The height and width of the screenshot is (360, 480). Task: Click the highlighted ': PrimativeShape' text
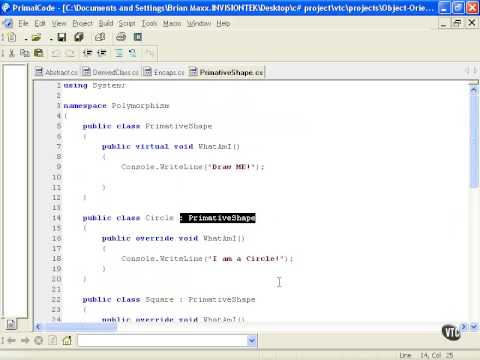[218, 218]
